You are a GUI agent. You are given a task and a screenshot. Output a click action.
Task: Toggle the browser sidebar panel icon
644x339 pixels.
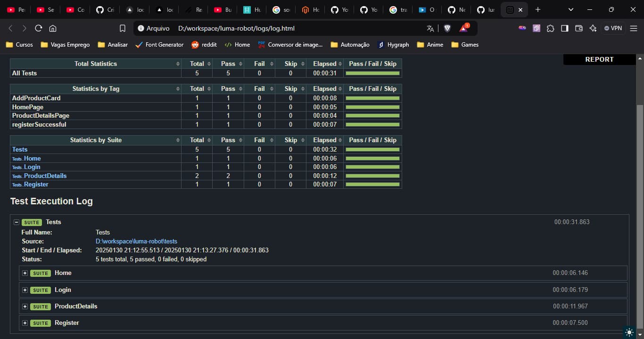pyautogui.click(x=564, y=28)
